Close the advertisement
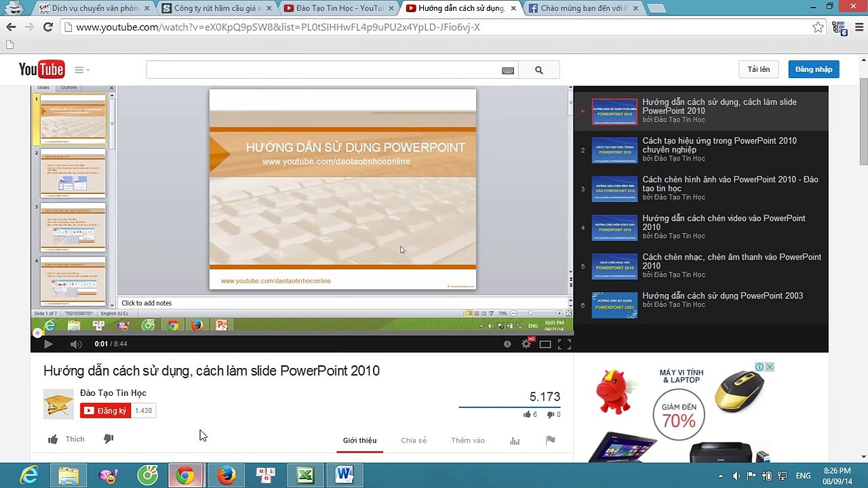Screen dimensions: 868x488 [770, 367]
